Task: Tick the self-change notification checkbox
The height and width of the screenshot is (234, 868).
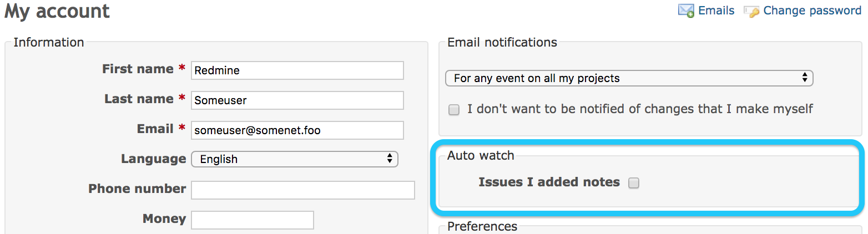Action: pyautogui.click(x=454, y=110)
